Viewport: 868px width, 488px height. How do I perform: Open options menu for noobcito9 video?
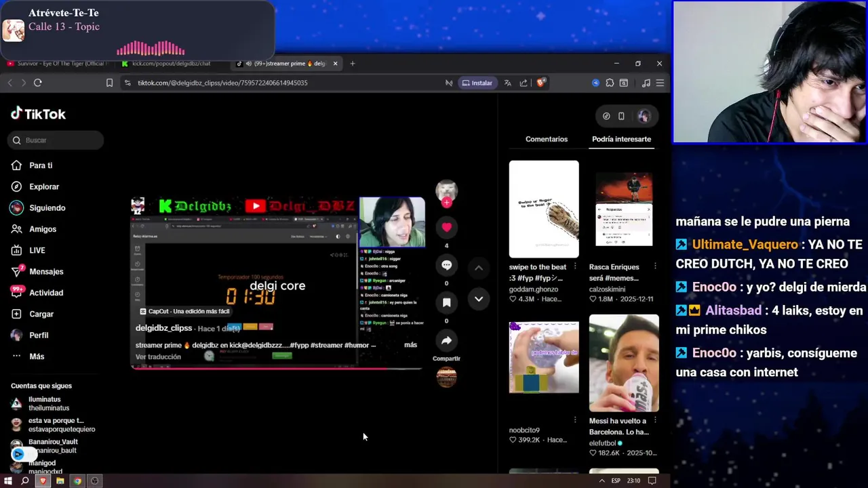coord(575,420)
